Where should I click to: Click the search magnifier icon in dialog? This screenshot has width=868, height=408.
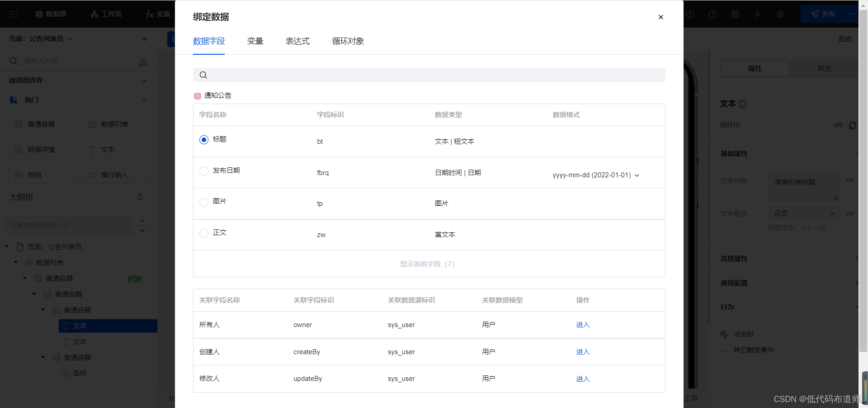(x=203, y=75)
